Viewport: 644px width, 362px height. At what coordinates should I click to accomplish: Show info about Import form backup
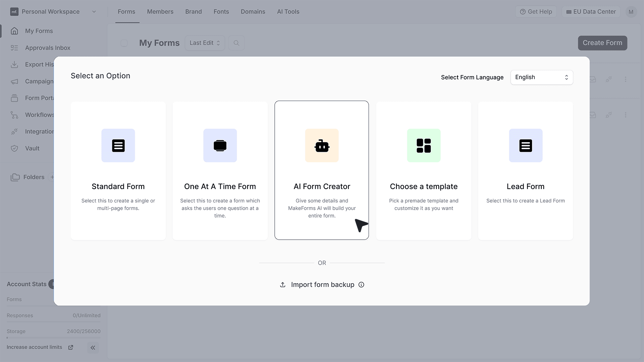pyautogui.click(x=361, y=285)
